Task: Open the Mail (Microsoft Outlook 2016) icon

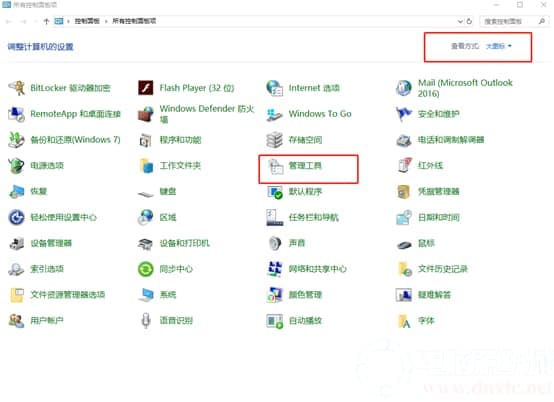Action: tap(403, 88)
